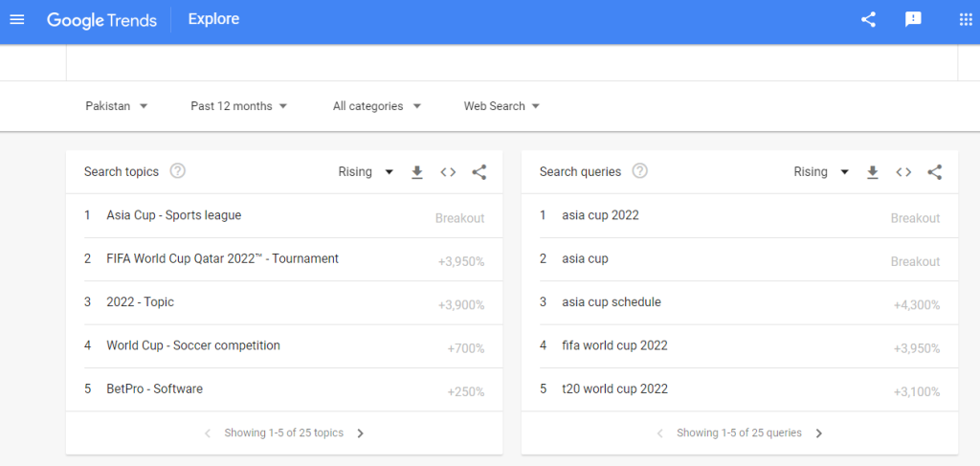Embed the Search topics widget
Image resolution: width=980 pixels, height=466 pixels.
point(448,172)
